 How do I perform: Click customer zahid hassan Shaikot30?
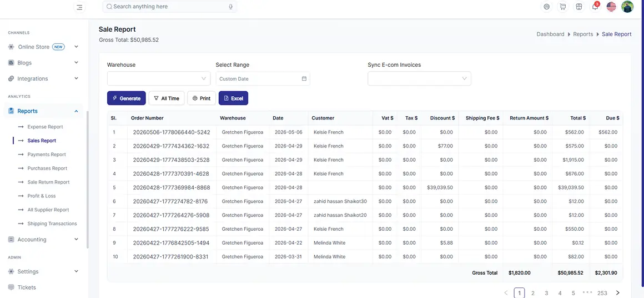point(340,201)
